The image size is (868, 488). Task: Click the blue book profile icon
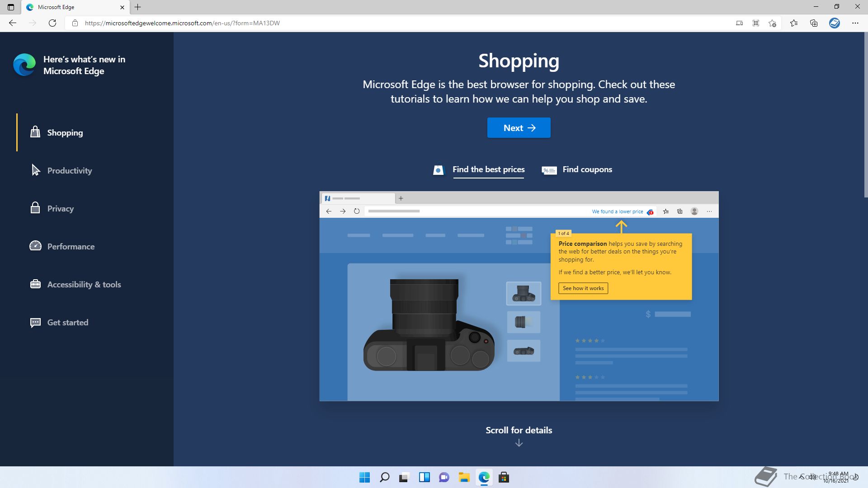coord(835,23)
